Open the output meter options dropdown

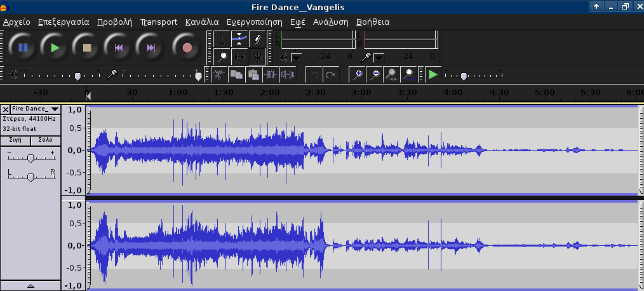tap(296, 58)
